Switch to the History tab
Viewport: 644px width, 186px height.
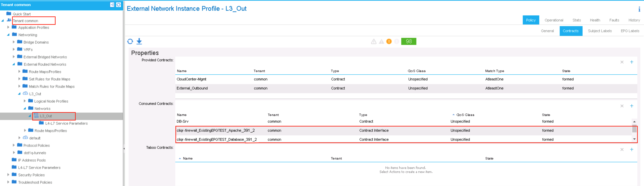(x=634, y=20)
